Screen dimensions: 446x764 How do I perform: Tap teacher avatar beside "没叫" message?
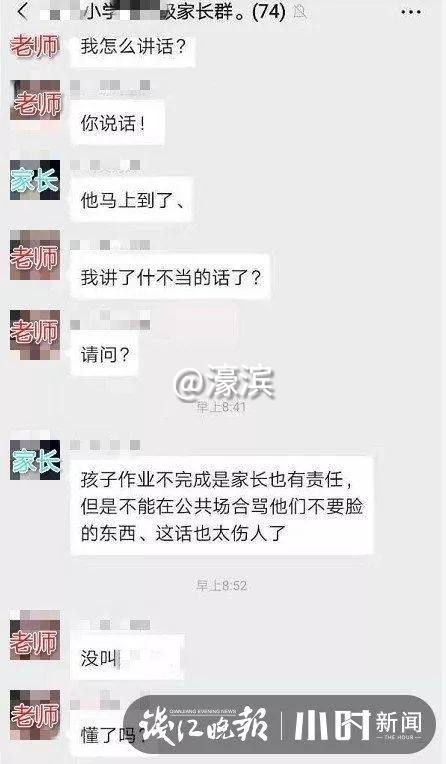pos(35,635)
